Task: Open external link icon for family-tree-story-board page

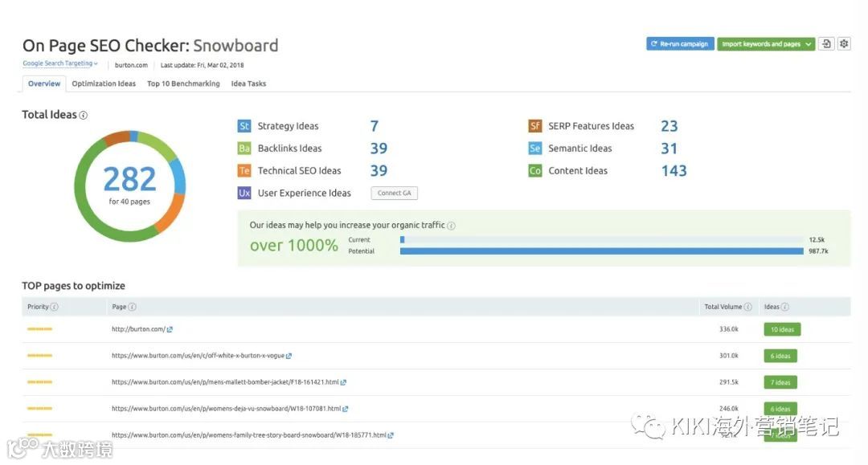Action: 391,436
